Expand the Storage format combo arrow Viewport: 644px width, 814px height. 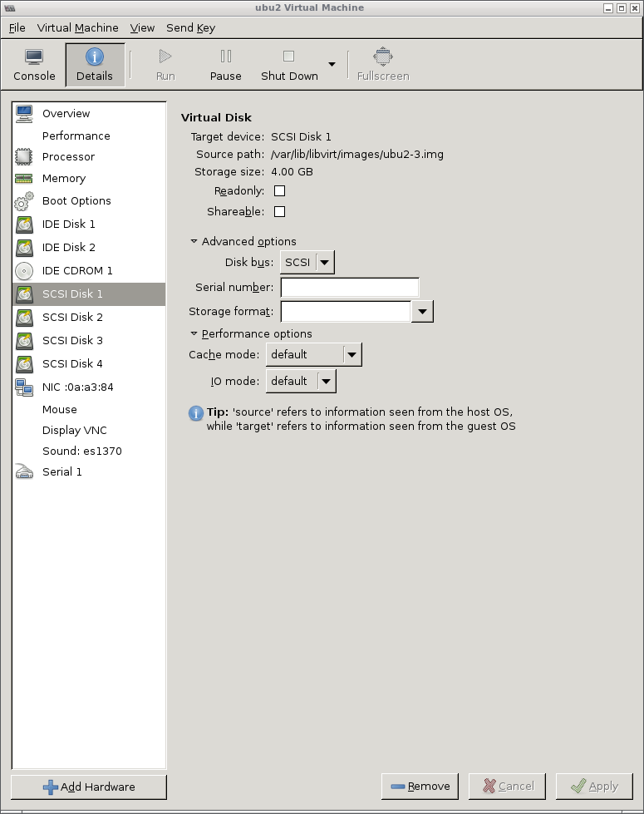(x=422, y=311)
